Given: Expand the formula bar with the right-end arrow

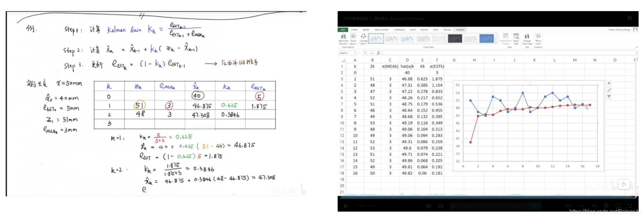Looking at the screenshot, I should 637,53.
